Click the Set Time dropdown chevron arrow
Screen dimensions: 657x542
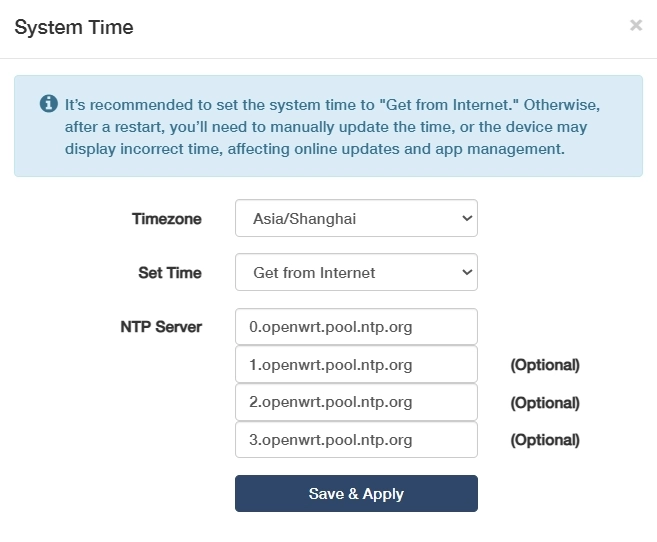(x=467, y=272)
